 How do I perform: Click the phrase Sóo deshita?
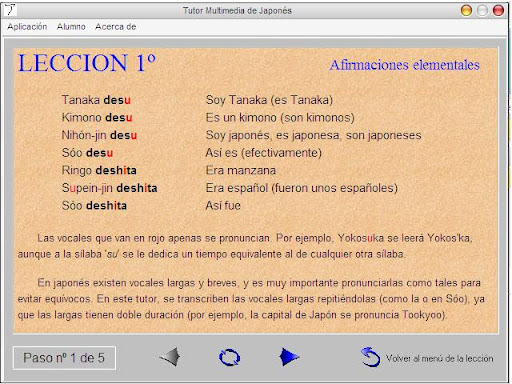click(94, 205)
